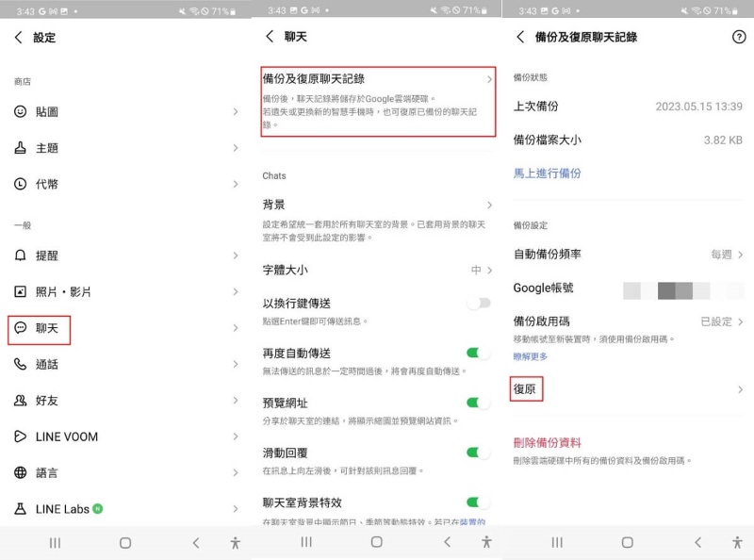Viewport: 754px width, 560px height.
Task: Tap the 通話 phone icon
Action: click(21, 364)
